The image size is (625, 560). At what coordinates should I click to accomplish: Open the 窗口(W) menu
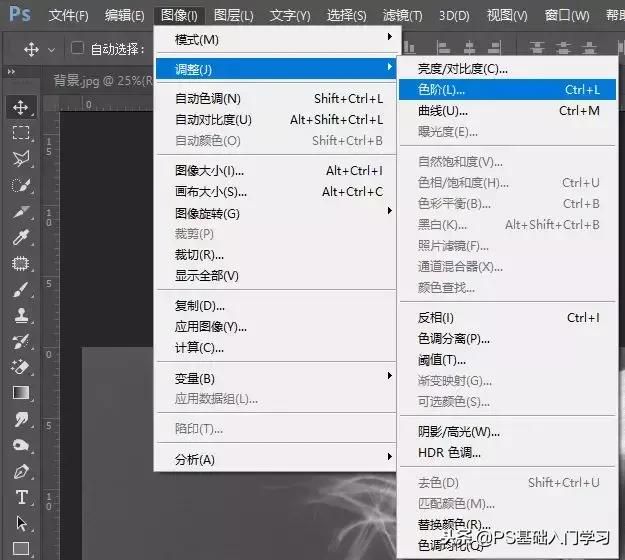coord(567,16)
